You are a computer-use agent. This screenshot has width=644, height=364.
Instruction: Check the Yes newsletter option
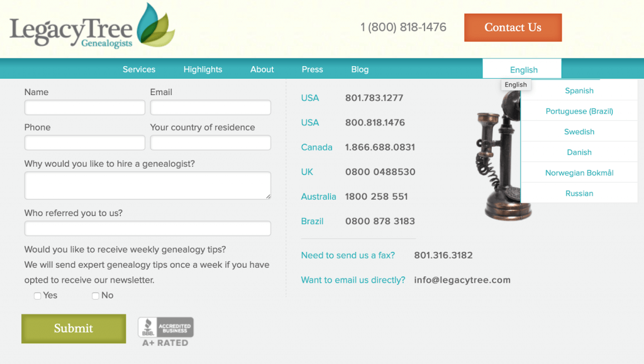click(38, 296)
